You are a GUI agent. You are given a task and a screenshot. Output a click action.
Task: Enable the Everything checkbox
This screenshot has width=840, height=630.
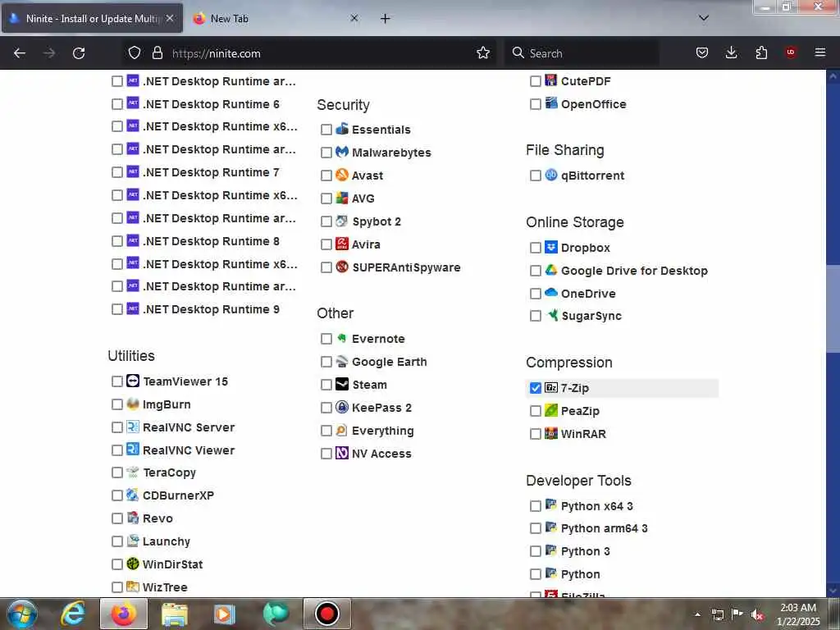326,431
